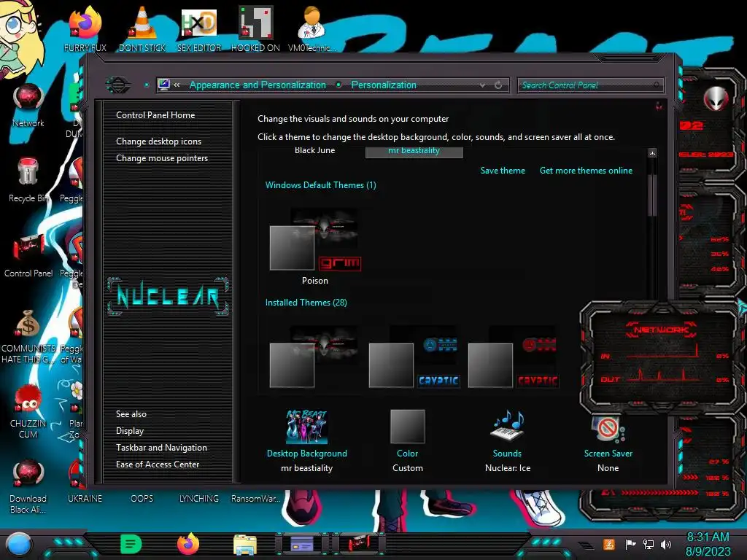The width and height of the screenshot is (747, 560).
Task: Open Taskbar and Navigation link
Action: tap(161, 448)
